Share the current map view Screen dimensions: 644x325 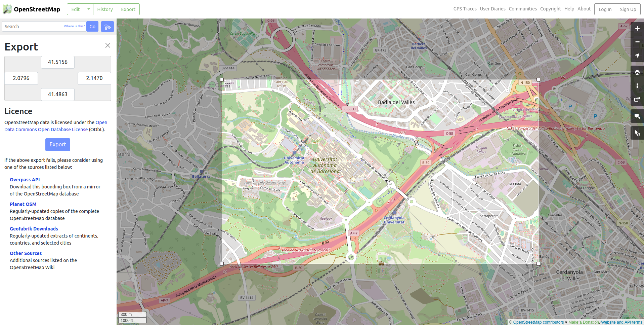[637, 99]
